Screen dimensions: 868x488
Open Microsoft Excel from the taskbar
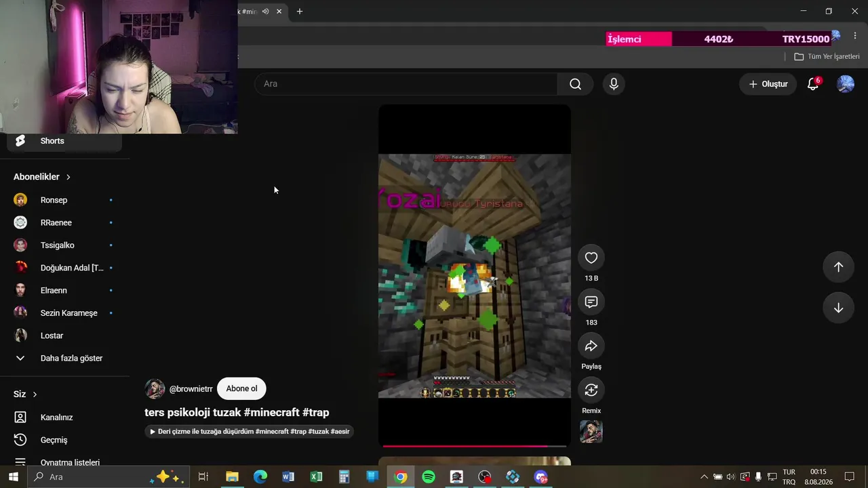tap(316, 477)
